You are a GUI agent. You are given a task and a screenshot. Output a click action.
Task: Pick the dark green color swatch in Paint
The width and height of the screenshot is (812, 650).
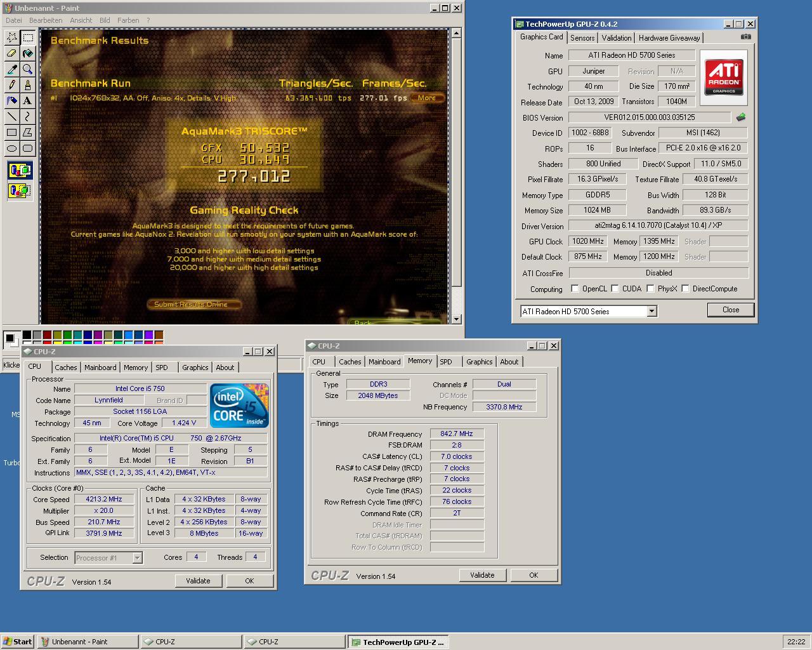[67, 335]
